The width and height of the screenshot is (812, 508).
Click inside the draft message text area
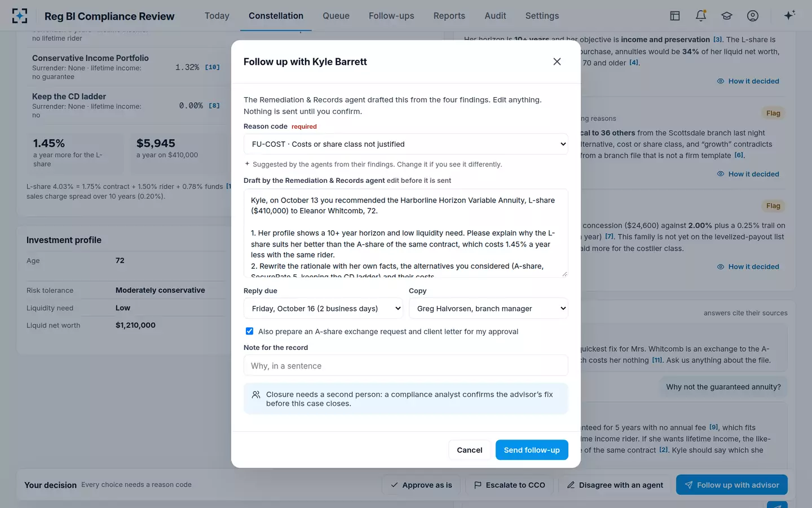tap(406, 233)
